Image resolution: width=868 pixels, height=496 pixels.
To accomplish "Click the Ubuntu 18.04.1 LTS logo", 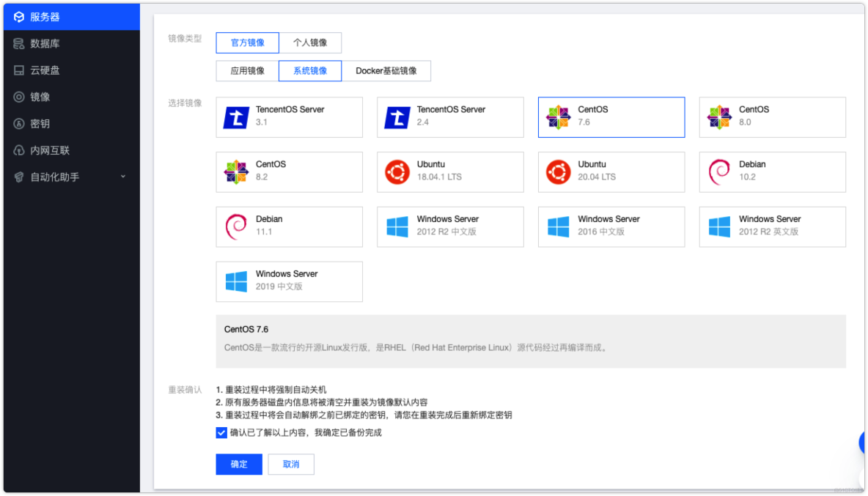I will pos(397,172).
